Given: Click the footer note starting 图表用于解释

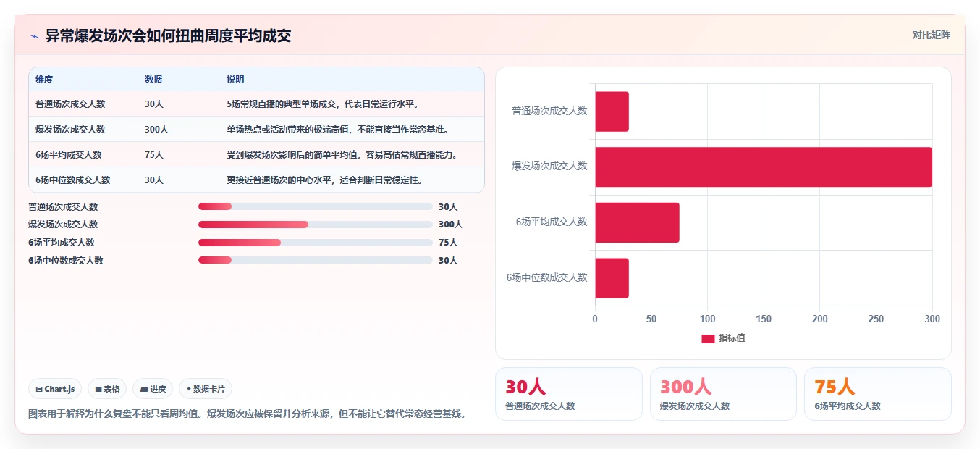Looking at the screenshot, I should click(x=247, y=414).
